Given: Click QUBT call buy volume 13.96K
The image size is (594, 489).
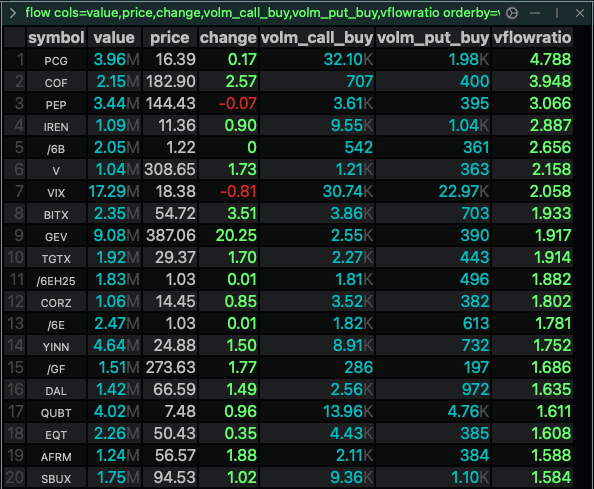Looking at the screenshot, I should pyautogui.click(x=317, y=411).
